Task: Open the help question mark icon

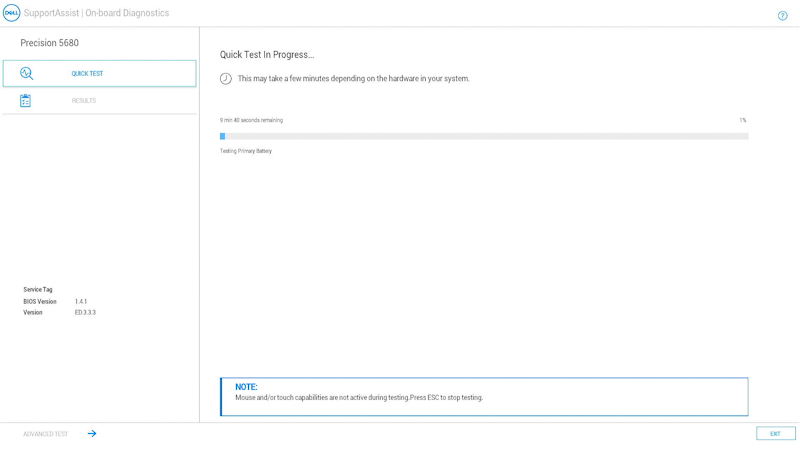Action: [x=782, y=15]
